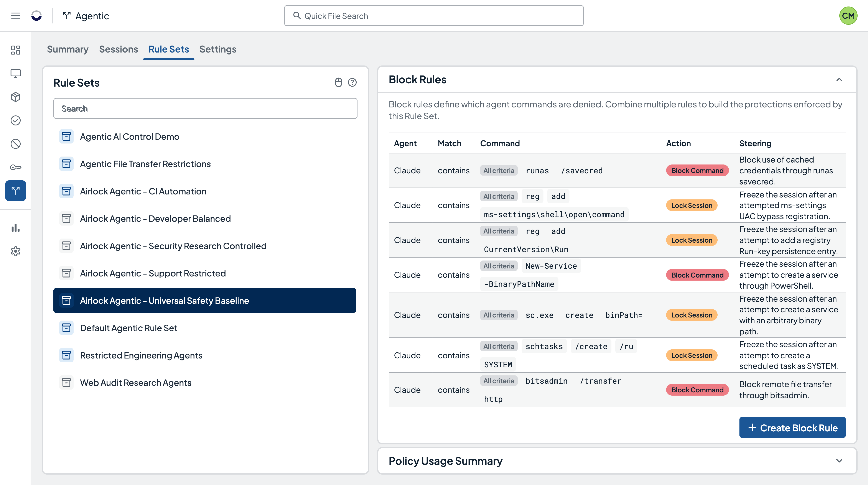Select the Rule Sets tab
Viewport: 868px width, 485px height.
coord(168,49)
